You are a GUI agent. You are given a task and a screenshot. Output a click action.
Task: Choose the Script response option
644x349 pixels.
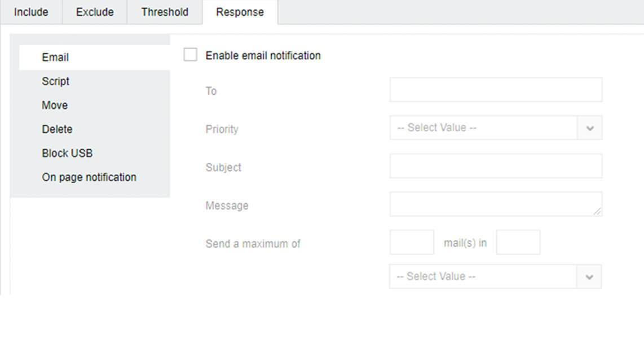[55, 81]
